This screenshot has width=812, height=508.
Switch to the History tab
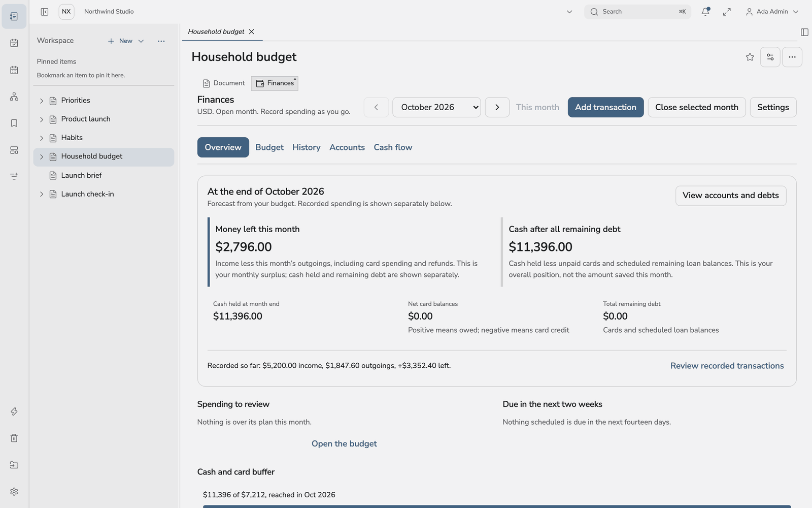point(307,147)
